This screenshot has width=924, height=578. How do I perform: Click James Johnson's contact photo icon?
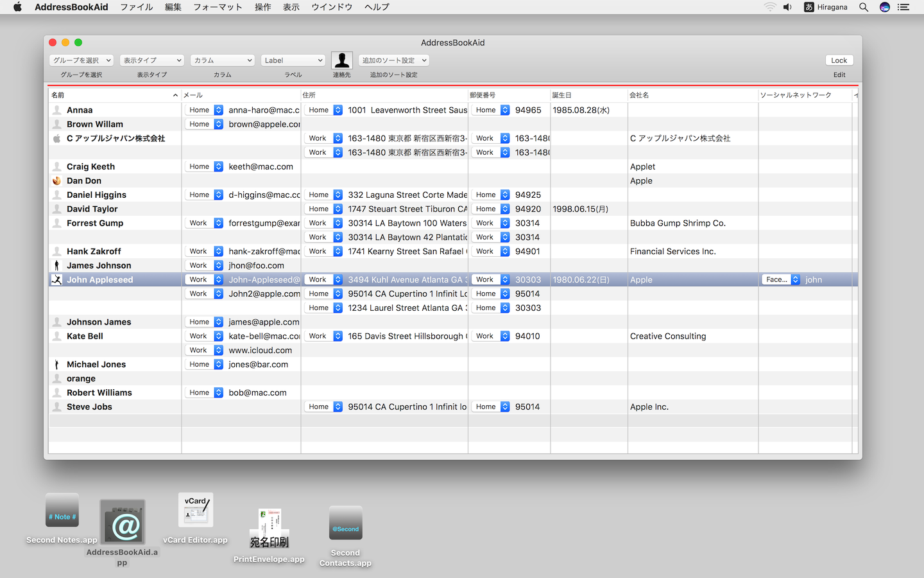click(57, 266)
